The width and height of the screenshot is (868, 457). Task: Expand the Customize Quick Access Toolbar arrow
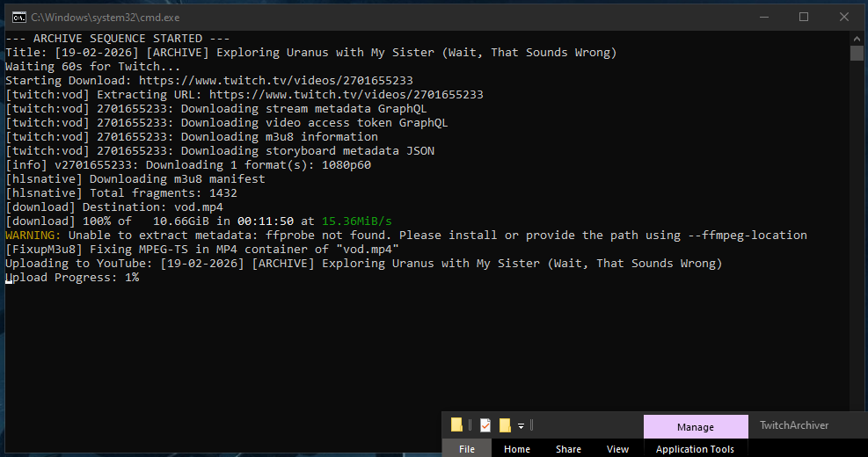pyautogui.click(x=521, y=426)
